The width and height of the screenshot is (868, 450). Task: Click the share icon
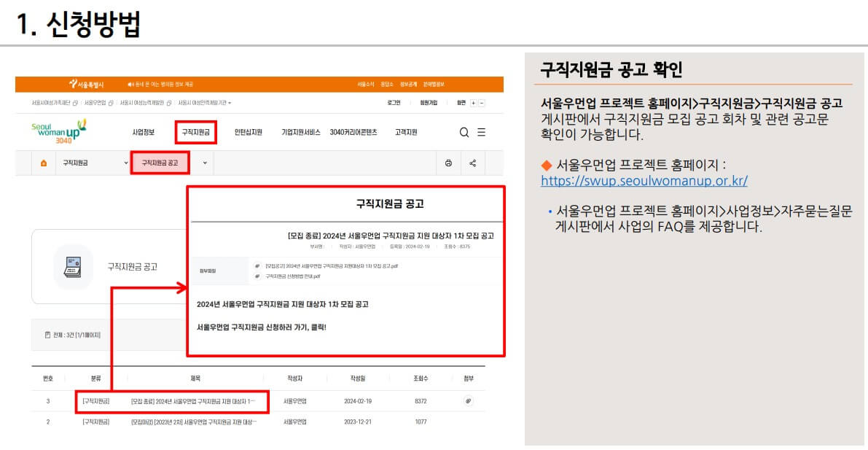pos(473,163)
